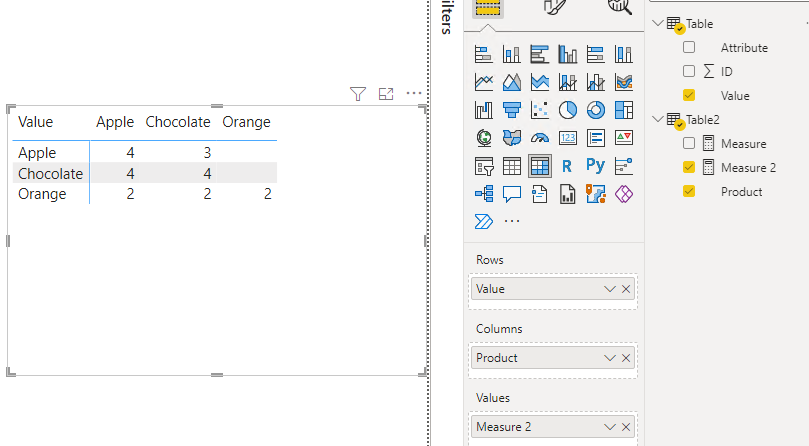
Task: Click the highlighted Matrix visual icon
Action: pyautogui.click(x=540, y=166)
